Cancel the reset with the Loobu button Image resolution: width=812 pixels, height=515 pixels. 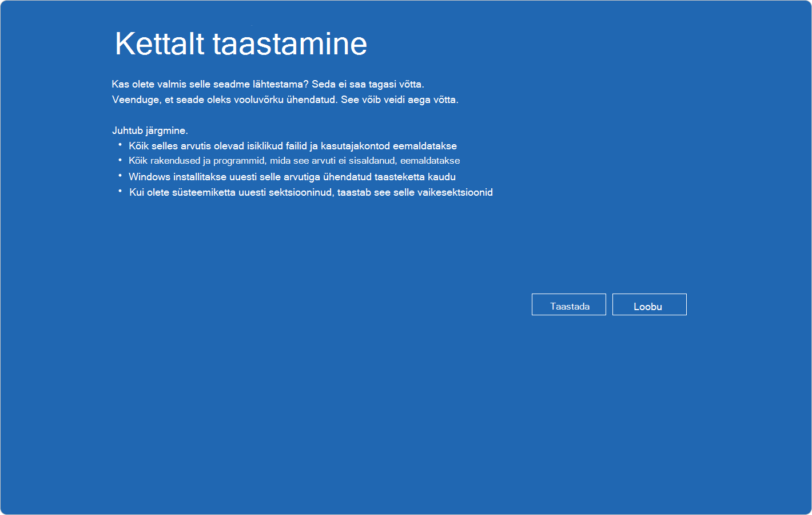649,304
